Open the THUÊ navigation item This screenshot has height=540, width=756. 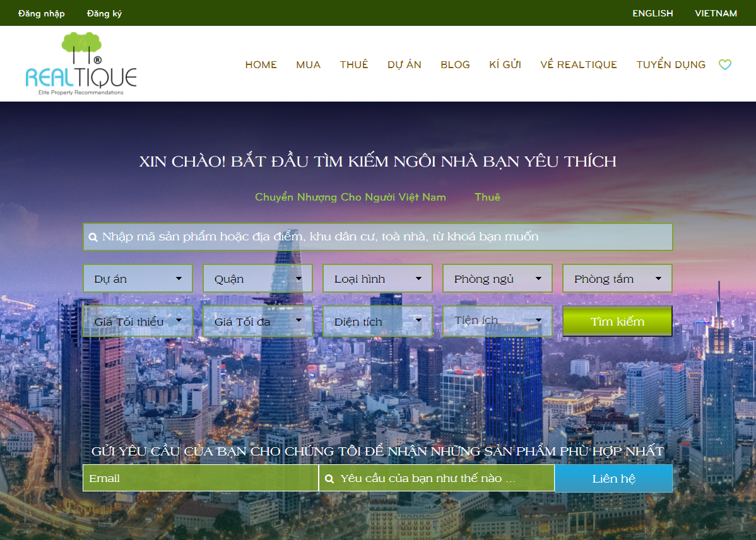[x=354, y=64]
